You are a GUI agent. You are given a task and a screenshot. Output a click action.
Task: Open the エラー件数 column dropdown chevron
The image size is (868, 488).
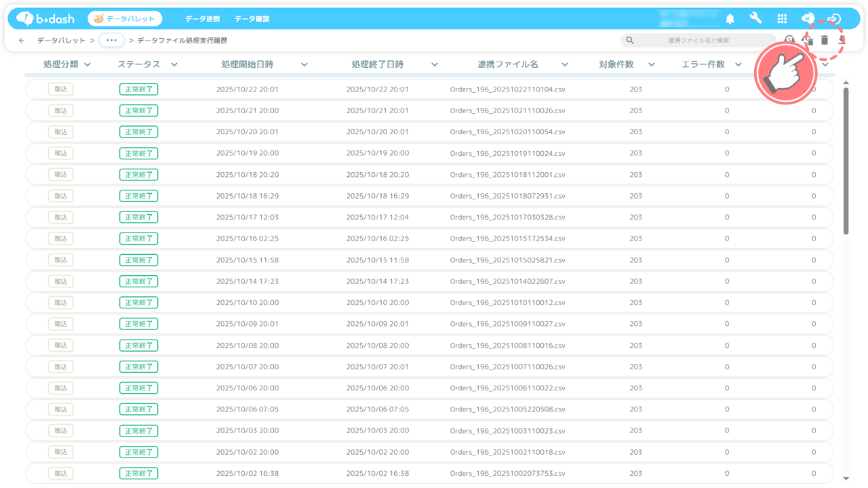click(x=738, y=65)
